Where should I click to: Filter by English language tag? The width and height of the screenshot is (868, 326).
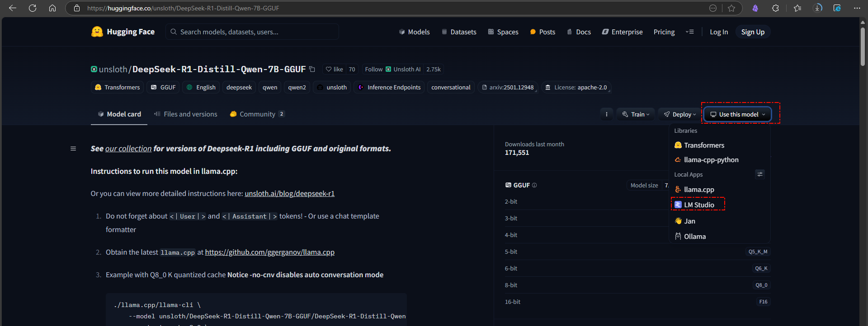(x=201, y=87)
